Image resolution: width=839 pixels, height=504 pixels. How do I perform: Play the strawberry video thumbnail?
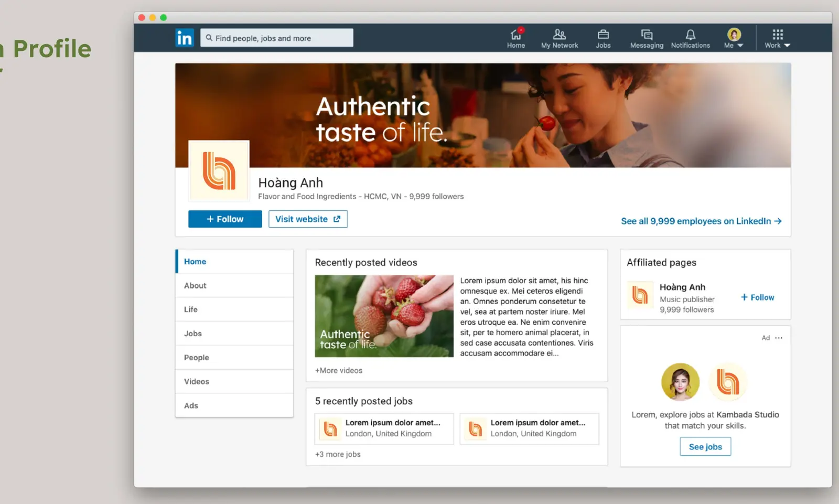click(384, 316)
